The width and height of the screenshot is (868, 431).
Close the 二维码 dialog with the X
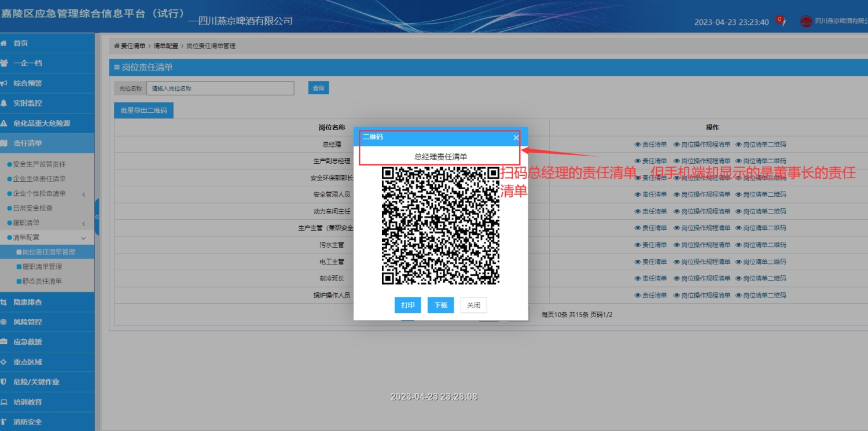pos(516,138)
